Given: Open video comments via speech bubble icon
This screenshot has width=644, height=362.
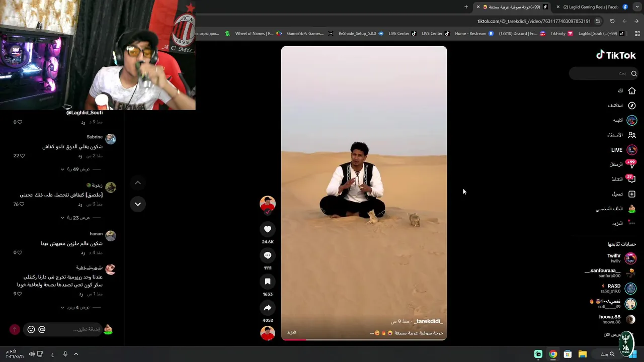Looking at the screenshot, I should [268, 255].
